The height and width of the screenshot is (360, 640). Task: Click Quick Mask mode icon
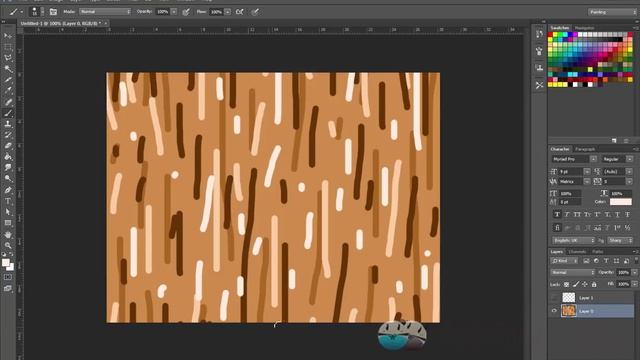pos(8,277)
